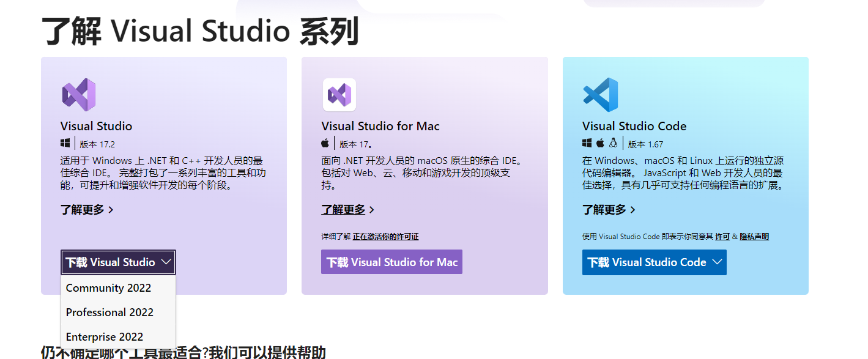Collapse the 下载 Visual Studio dropdown
Screen dimensions: 868x359
click(118, 262)
